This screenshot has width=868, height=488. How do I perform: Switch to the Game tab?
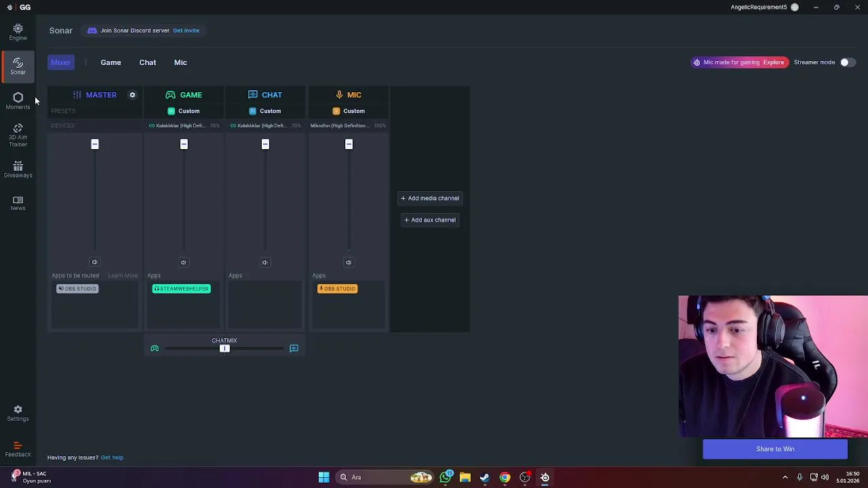click(x=111, y=62)
